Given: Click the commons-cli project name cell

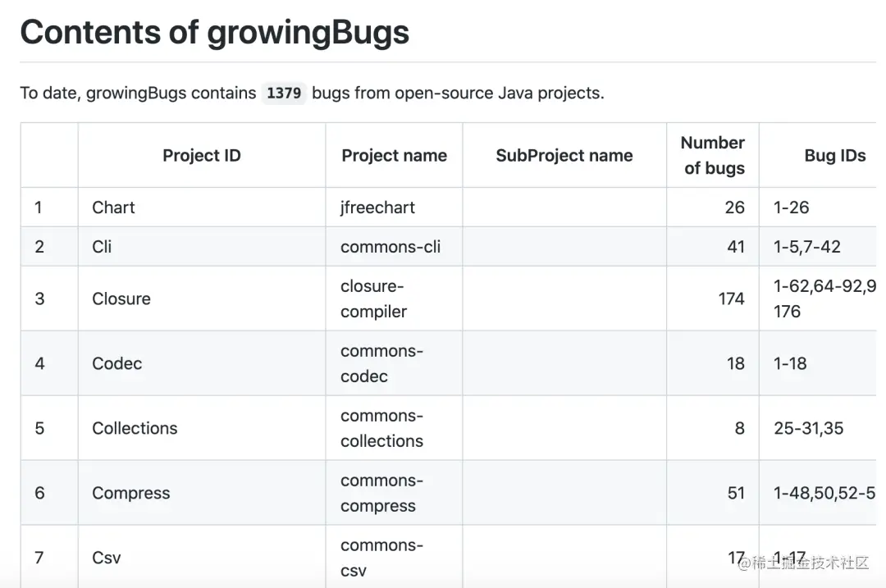Looking at the screenshot, I should tap(394, 247).
